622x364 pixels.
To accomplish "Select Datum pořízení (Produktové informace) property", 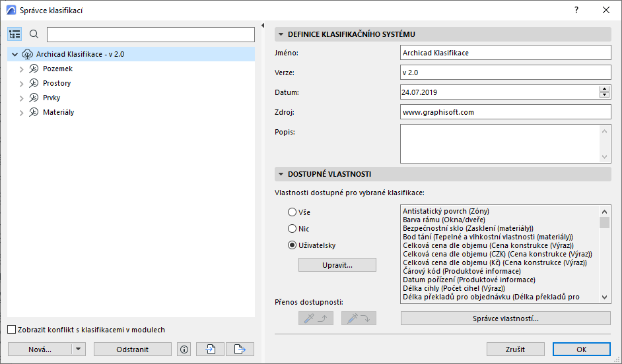I will (x=469, y=280).
